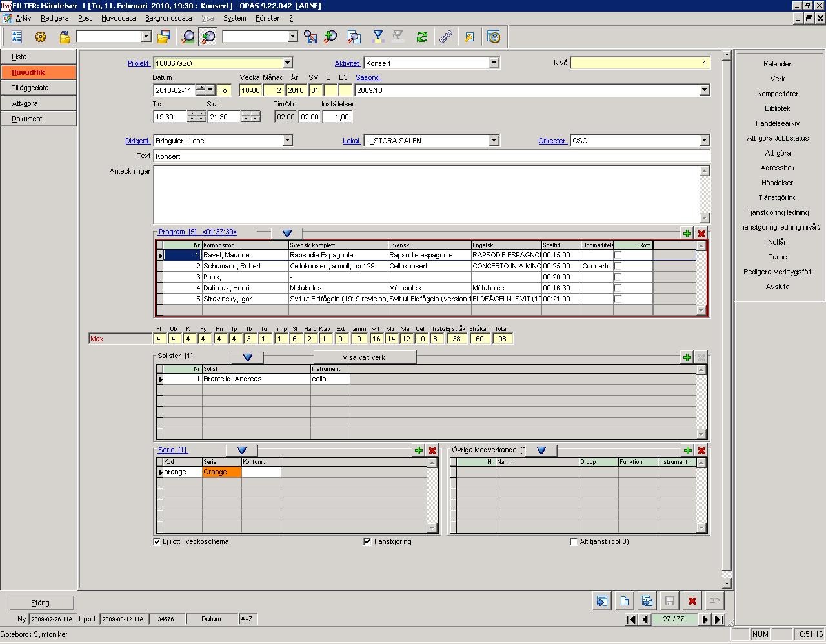Click the active magnifier with green arrow icon

tap(208, 37)
